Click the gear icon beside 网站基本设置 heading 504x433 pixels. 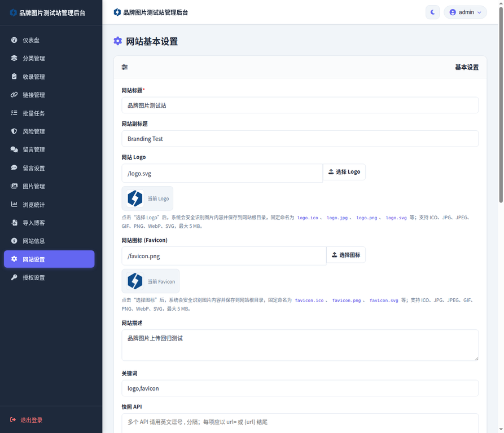118,41
